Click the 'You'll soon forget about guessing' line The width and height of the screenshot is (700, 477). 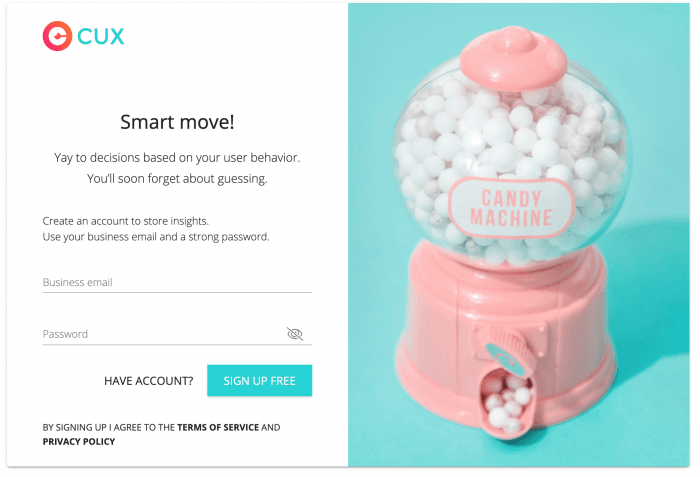[177, 179]
